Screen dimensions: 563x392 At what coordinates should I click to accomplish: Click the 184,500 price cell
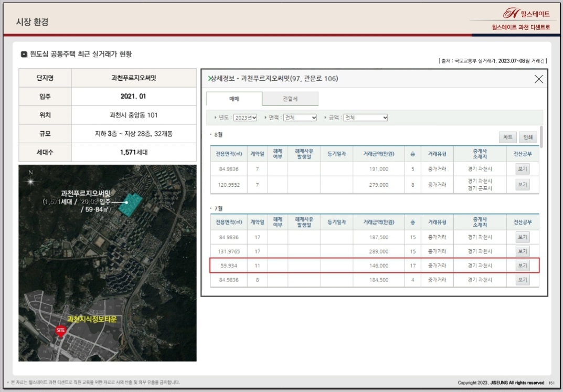coord(378,280)
